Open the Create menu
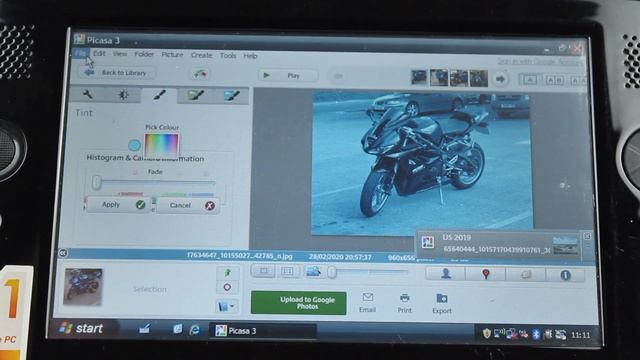Image resolution: width=640 pixels, height=360 pixels. point(202,55)
